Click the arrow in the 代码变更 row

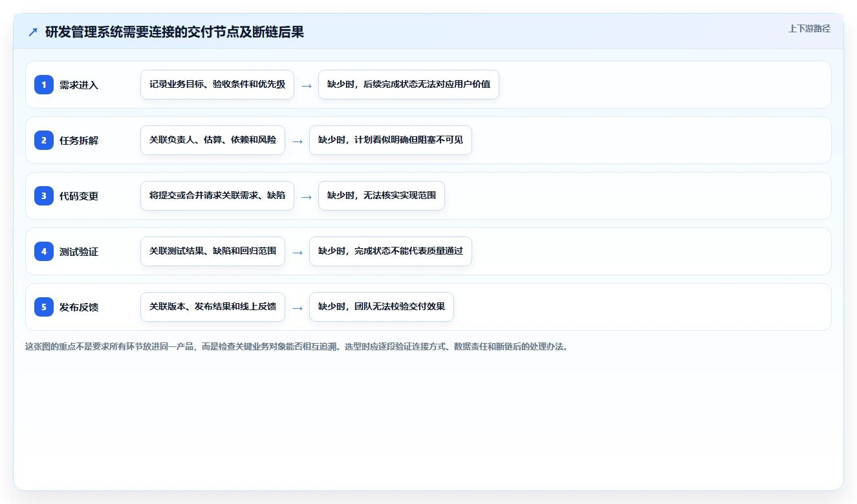pyautogui.click(x=307, y=196)
